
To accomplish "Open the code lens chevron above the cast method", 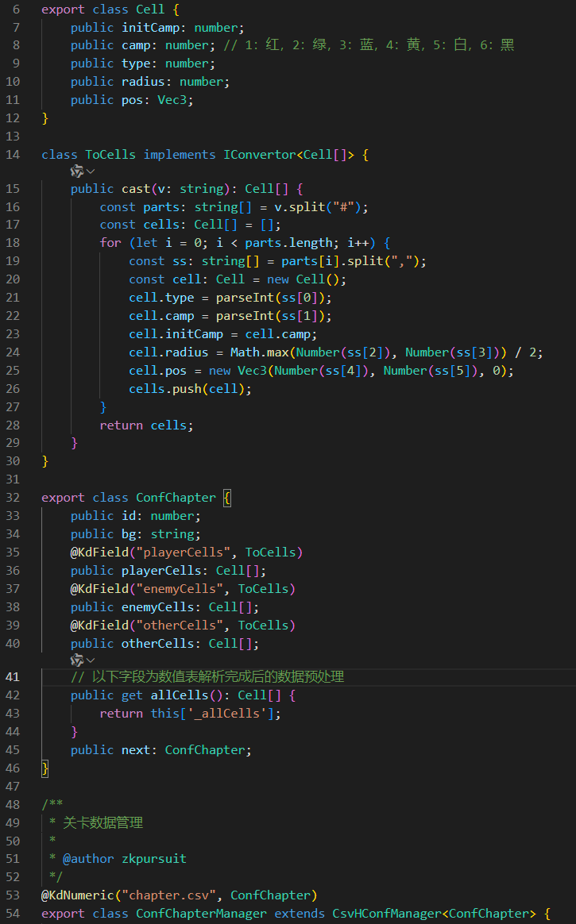I will 91,171.
